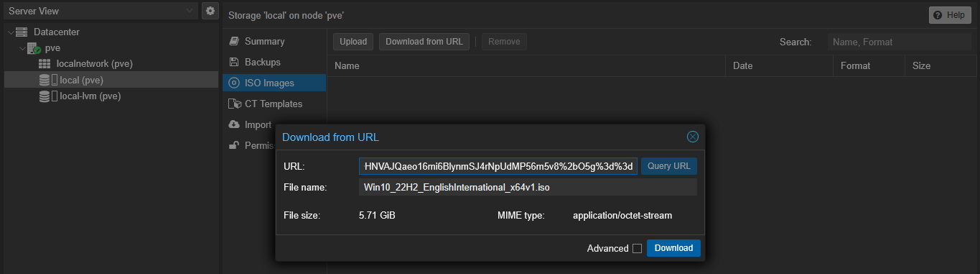980x274 pixels.
Task: Open the Server View dropdown selector
Action: point(100,11)
